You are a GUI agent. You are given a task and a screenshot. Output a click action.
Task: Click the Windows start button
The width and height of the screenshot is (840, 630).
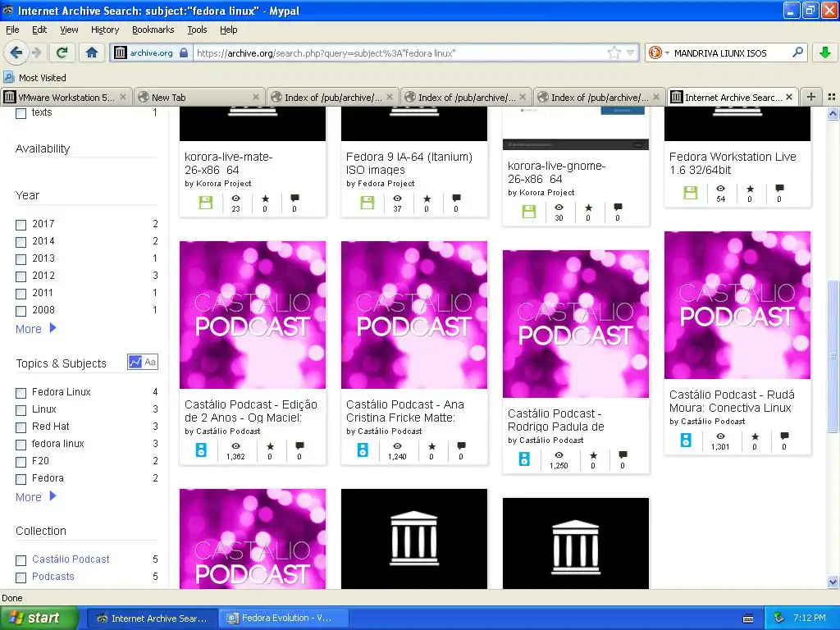39,618
